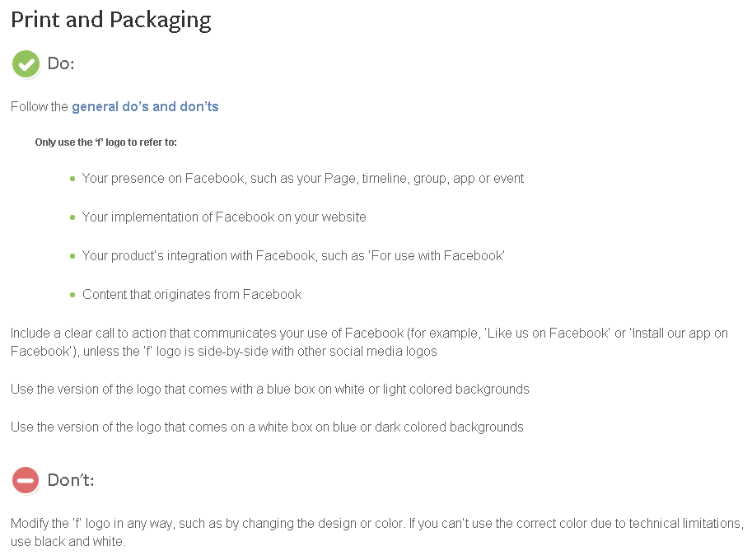Click bullet beside 'Your presence on Facebook'

[x=72, y=179]
